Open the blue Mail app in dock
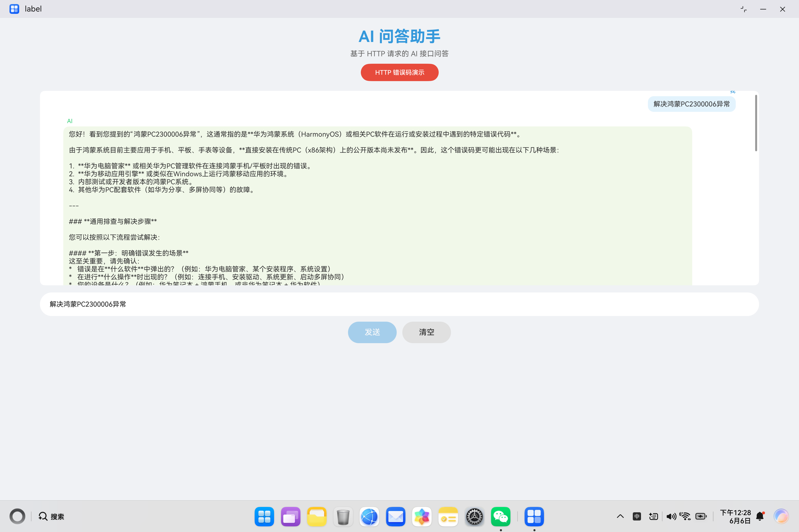 (x=396, y=516)
